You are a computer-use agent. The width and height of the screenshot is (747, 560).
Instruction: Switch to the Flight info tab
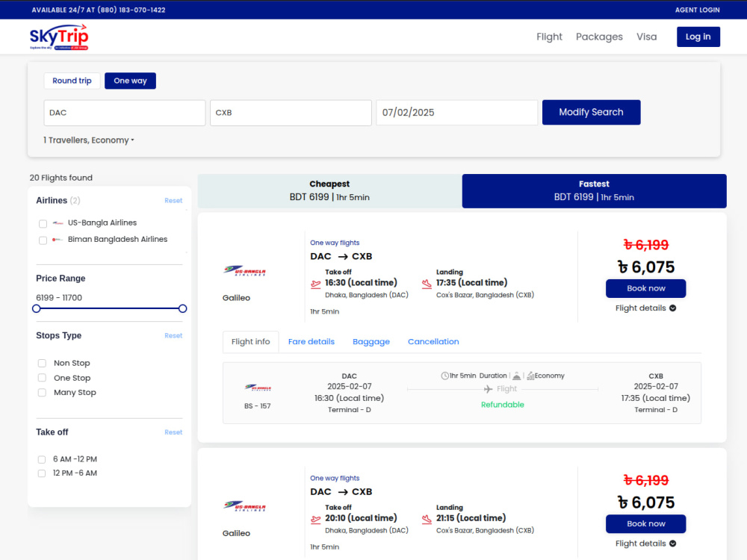(x=250, y=342)
